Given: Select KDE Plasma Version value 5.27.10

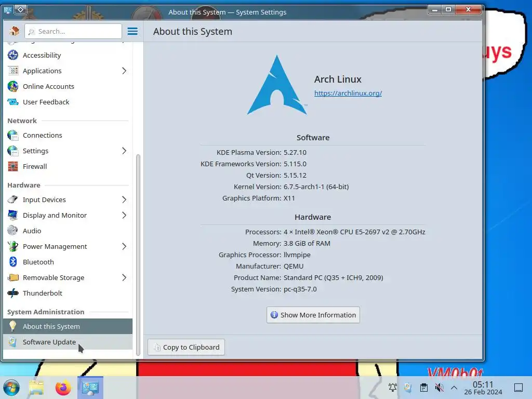Looking at the screenshot, I should 295,153.
